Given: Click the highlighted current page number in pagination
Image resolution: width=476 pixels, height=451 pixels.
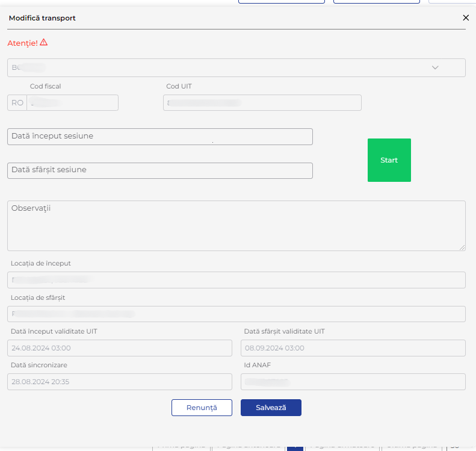Looking at the screenshot, I should pos(295,446).
